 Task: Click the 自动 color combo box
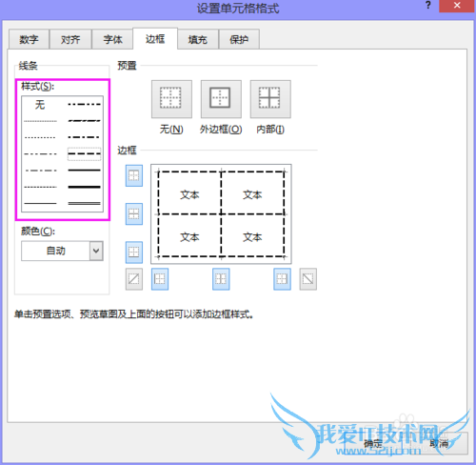(x=62, y=251)
